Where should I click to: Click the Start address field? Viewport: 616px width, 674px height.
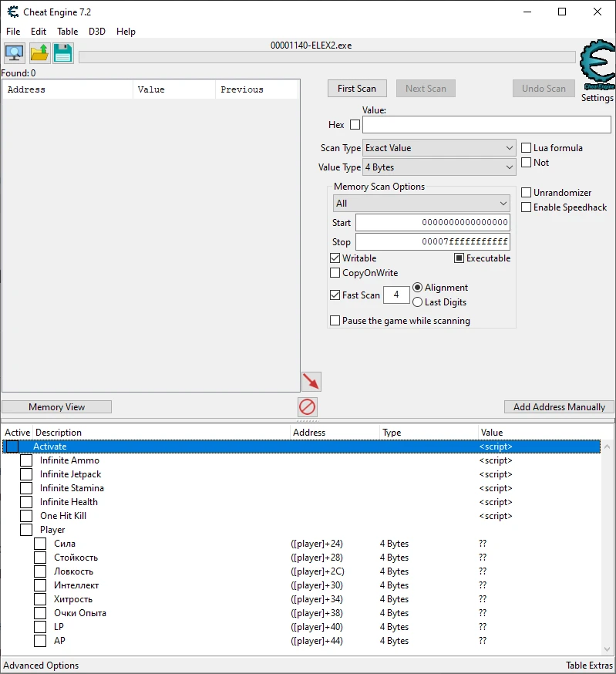[x=433, y=223]
